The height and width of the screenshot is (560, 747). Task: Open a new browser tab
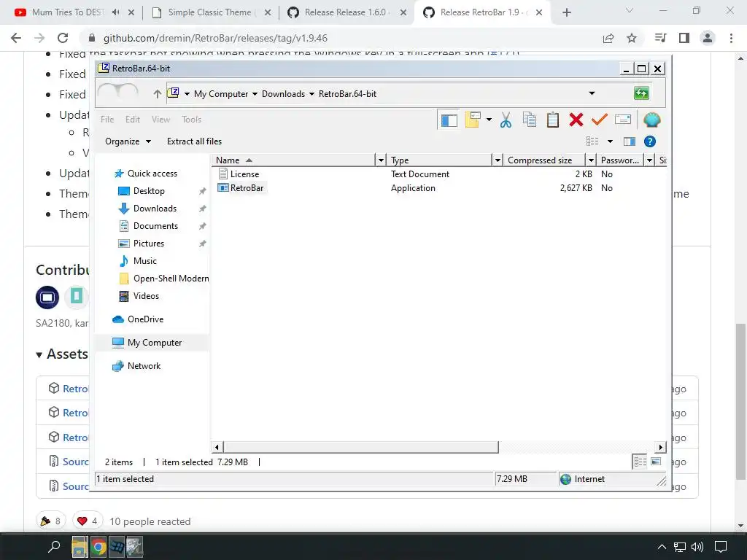(x=566, y=12)
